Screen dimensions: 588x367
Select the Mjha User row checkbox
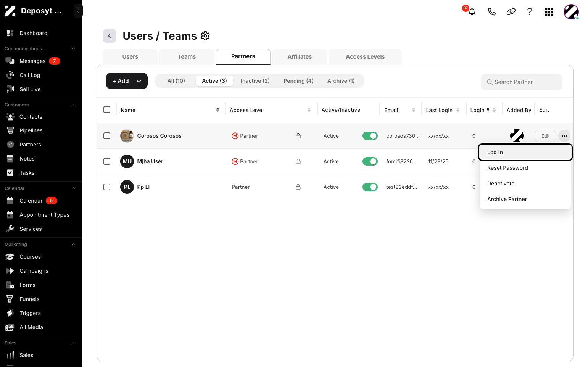(107, 161)
